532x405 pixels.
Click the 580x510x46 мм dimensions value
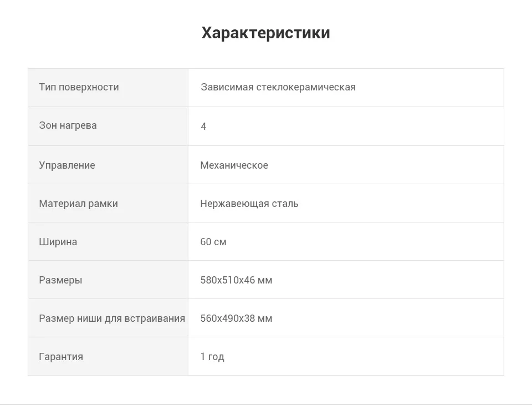236,280
